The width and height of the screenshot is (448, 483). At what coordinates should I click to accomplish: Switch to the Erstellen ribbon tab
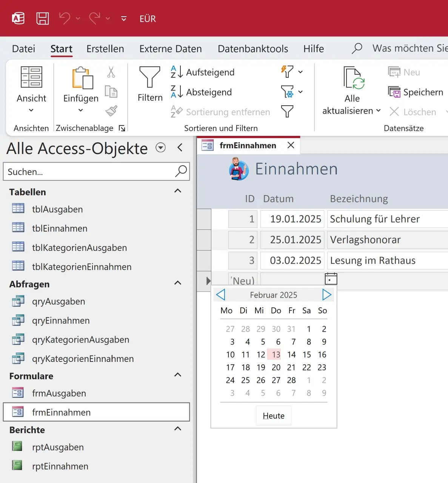click(x=105, y=49)
